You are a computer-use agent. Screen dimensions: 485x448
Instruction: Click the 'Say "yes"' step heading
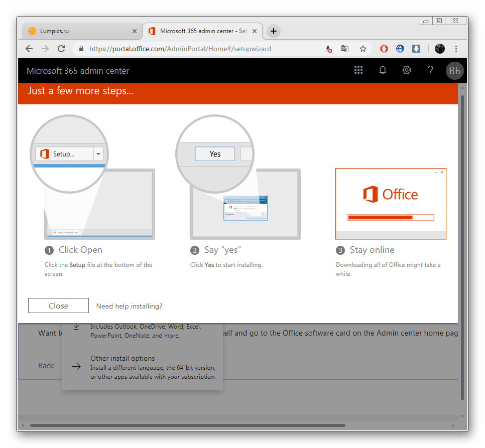(222, 250)
